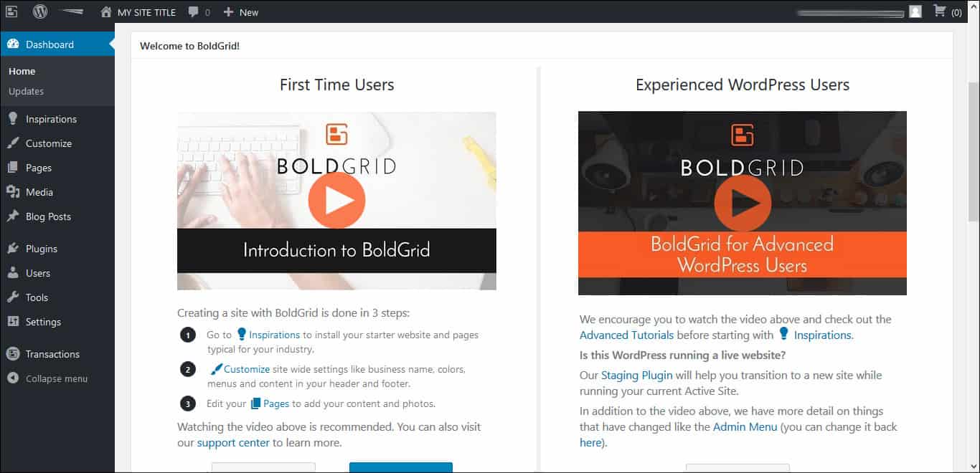This screenshot has width=980, height=473.
Task: Click the Settings icon in sidebar
Action: [x=13, y=322]
